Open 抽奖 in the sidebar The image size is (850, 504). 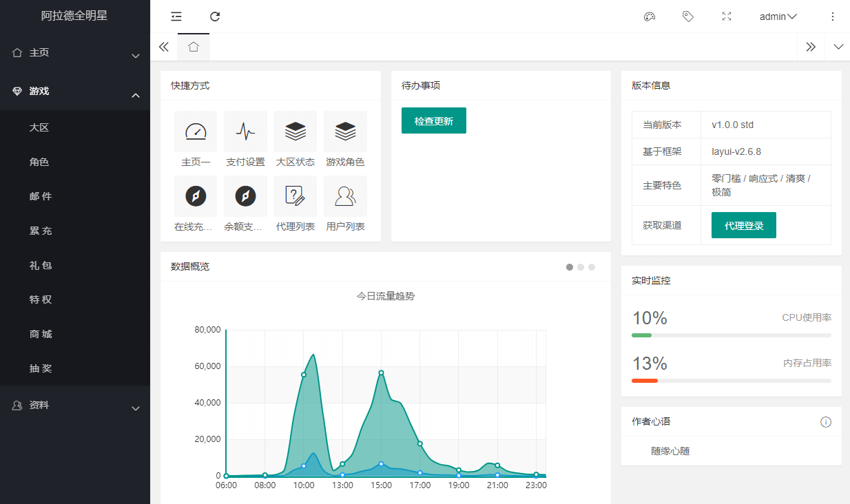coord(75,368)
